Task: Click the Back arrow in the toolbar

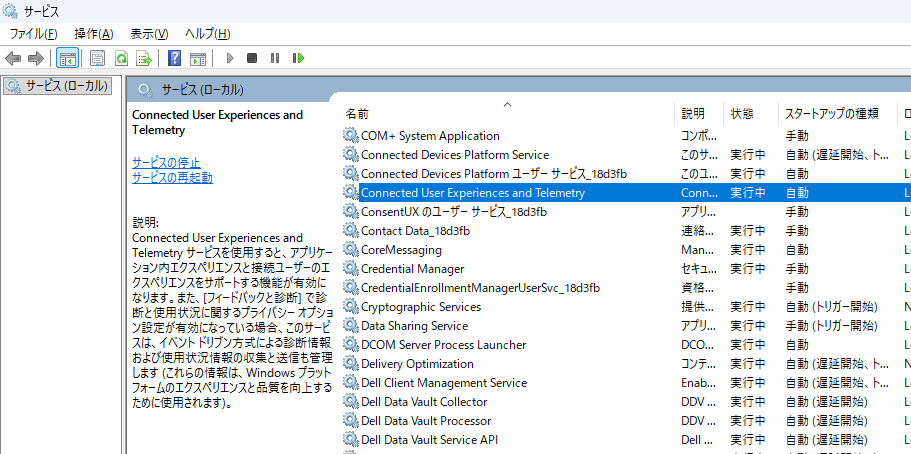Action: pyautogui.click(x=14, y=58)
